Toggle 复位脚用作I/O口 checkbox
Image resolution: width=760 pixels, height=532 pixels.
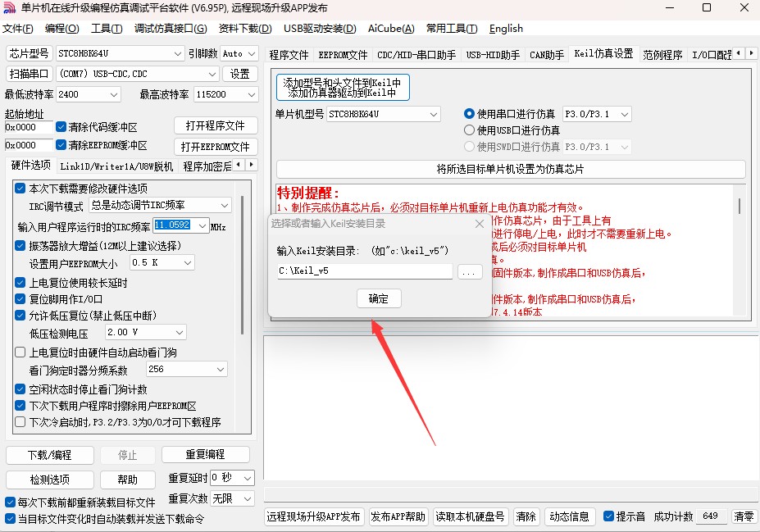click(x=20, y=299)
